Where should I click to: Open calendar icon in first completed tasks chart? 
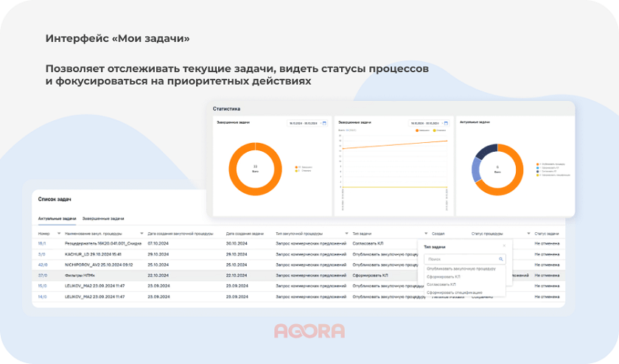click(x=324, y=123)
